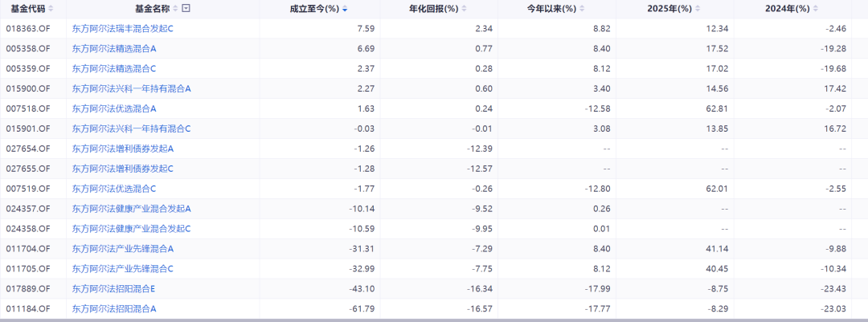This screenshot has width=868, height=322.
Task: Click the -61.79 since-inception value
Action: point(362,308)
